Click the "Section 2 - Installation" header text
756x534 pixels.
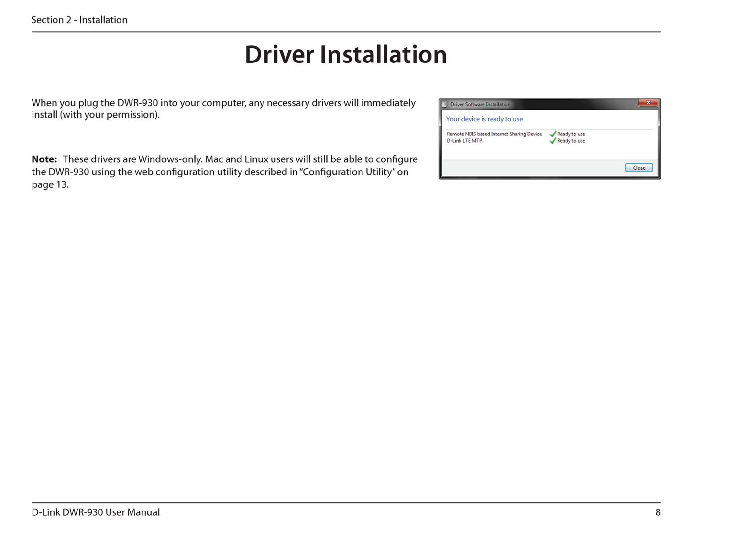click(79, 20)
